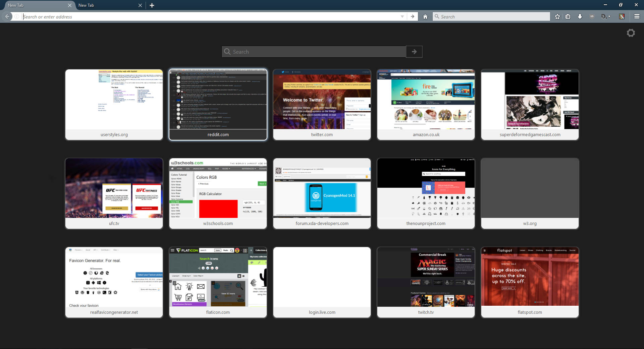Open a new tab with plus button
The height and width of the screenshot is (349, 644).
(152, 5)
